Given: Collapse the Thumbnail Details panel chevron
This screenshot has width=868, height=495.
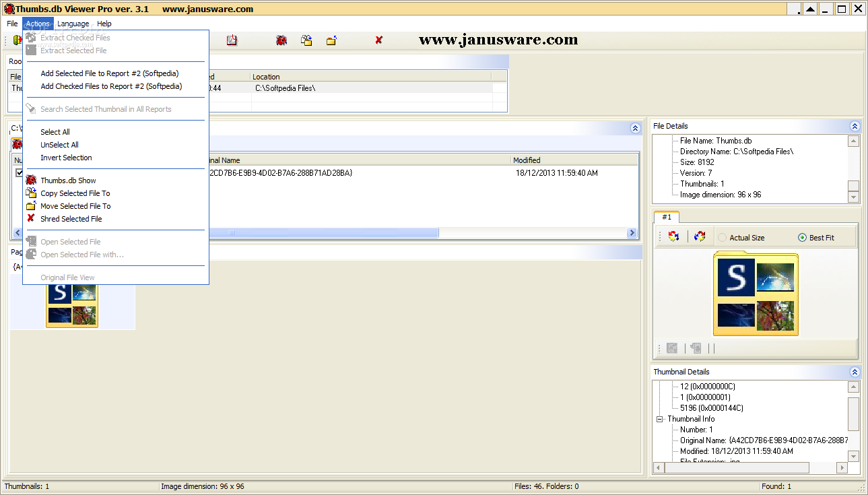Looking at the screenshot, I should click(855, 372).
